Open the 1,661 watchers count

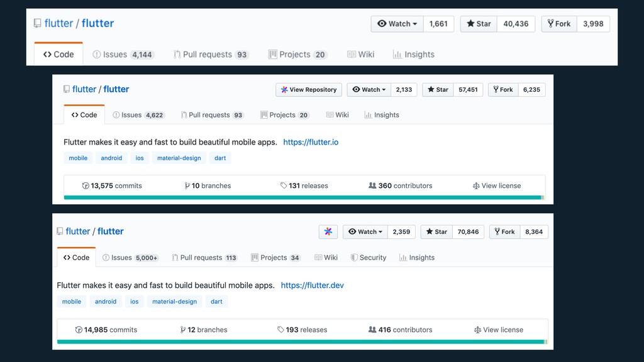pyautogui.click(x=438, y=24)
